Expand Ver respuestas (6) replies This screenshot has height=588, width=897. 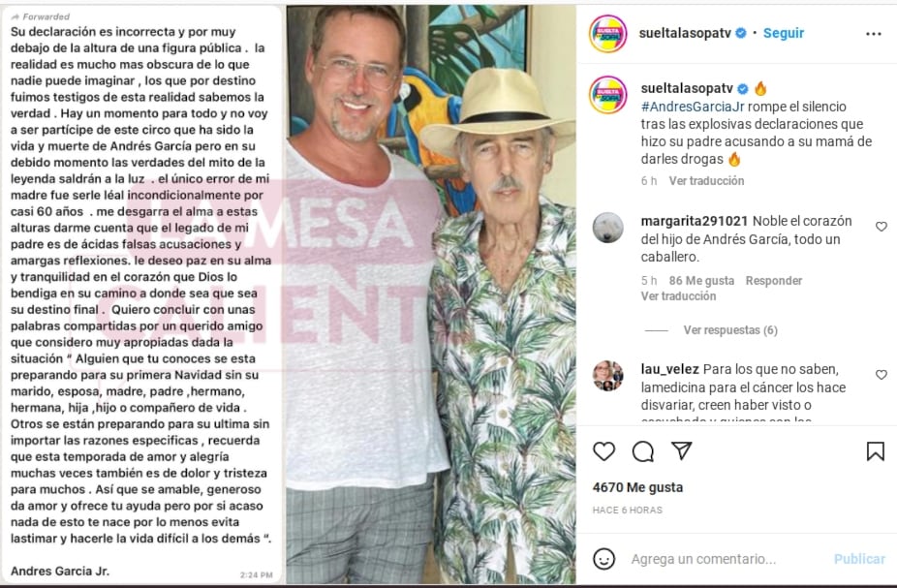click(730, 330)
